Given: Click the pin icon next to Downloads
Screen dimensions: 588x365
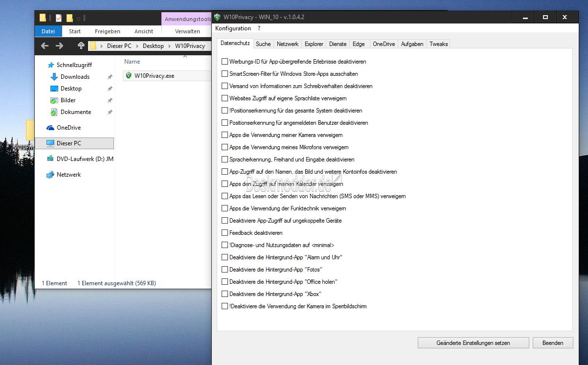Looking at the screenshot, I should coord(110,77).
